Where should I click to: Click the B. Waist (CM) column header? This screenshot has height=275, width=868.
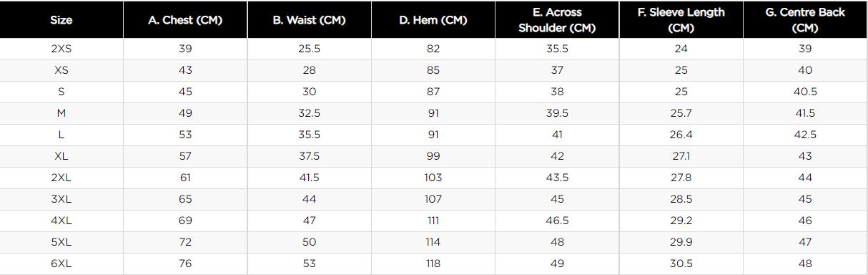(x=309, y=20)
